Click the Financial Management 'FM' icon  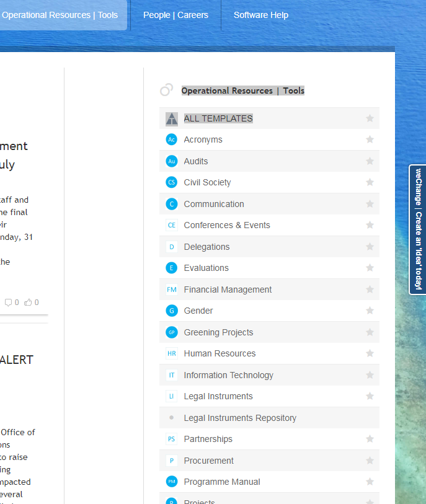click(x=172, y=290)
